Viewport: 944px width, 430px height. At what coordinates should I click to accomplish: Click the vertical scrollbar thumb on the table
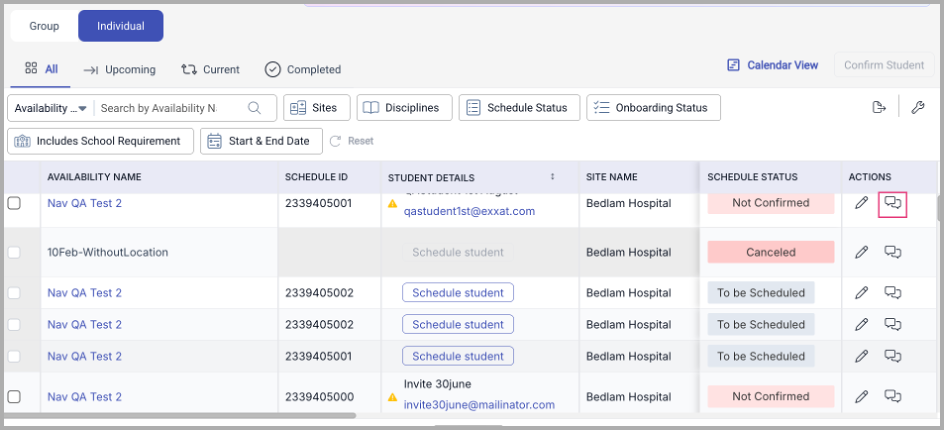(940, 208)
